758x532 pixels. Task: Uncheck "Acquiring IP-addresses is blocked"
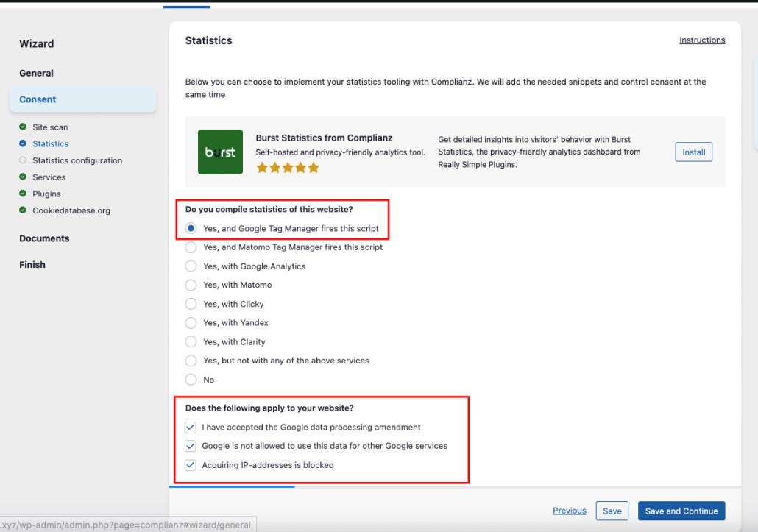(x=191, y=464)
